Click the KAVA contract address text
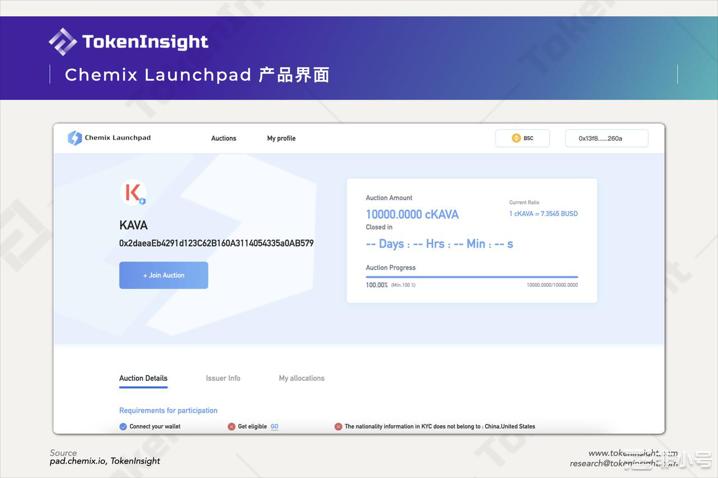The width and height of the screenshot is (718, 478). coord(216,243)
